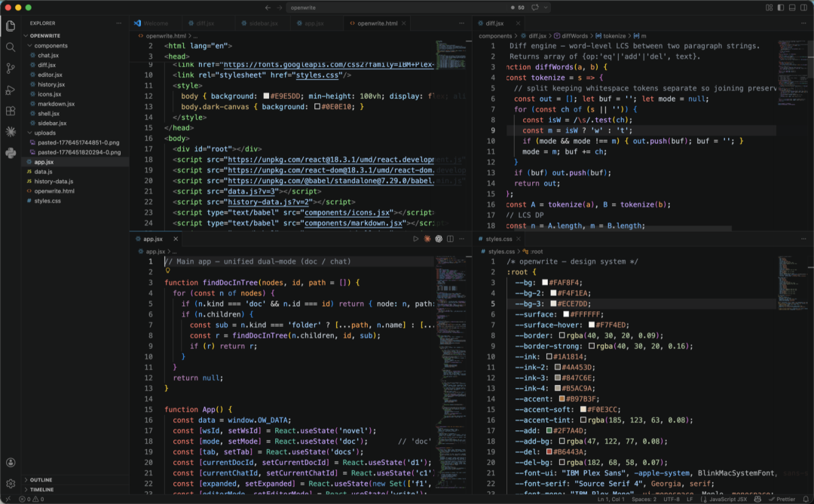Open the Accounts menu icon

[11, 463]
